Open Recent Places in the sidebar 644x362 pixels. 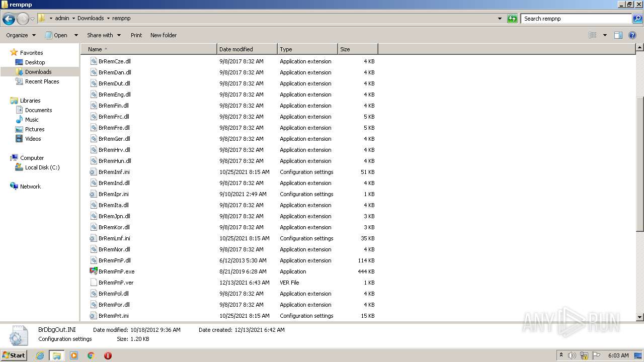click(42, 81)
